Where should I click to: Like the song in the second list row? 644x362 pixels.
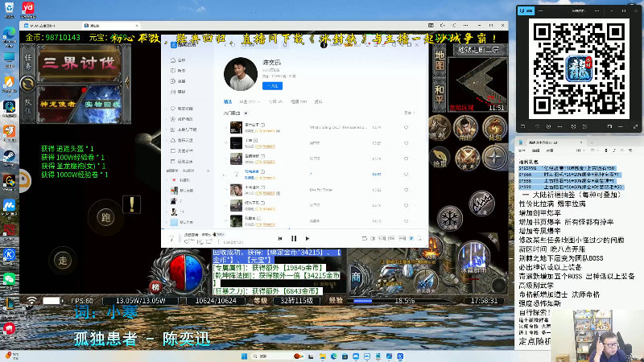coord(407,143)
